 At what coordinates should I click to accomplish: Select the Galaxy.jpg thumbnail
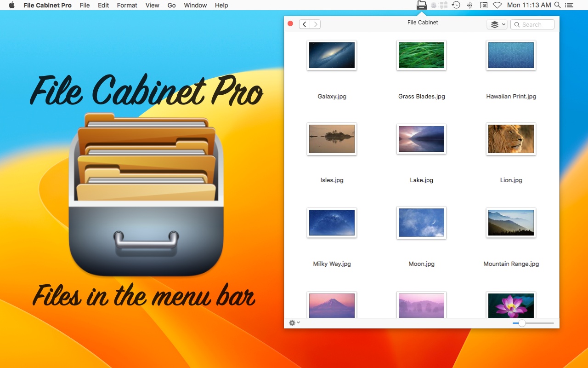click(332, 55)
